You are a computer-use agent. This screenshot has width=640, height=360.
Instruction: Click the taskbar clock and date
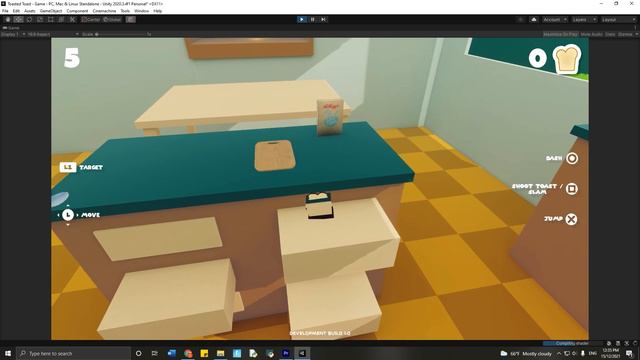coord(610,353)
